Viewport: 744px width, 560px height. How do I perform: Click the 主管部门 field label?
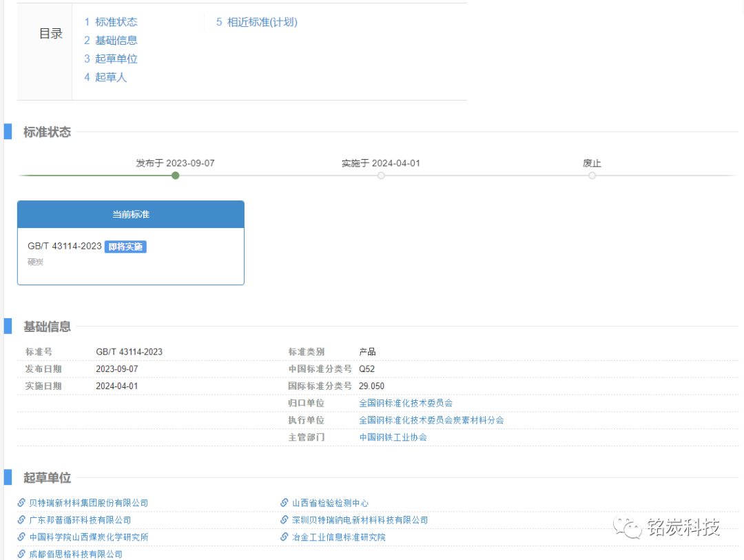(x=307, y=437)
